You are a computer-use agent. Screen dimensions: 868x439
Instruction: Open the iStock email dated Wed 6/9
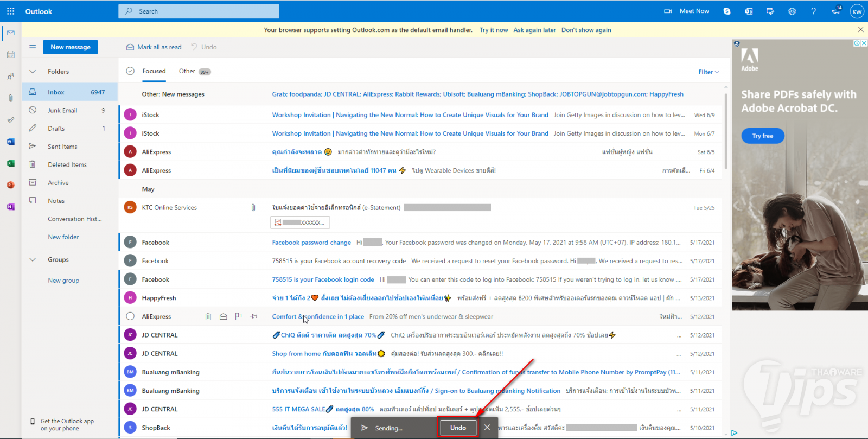[x=420, y=115]
